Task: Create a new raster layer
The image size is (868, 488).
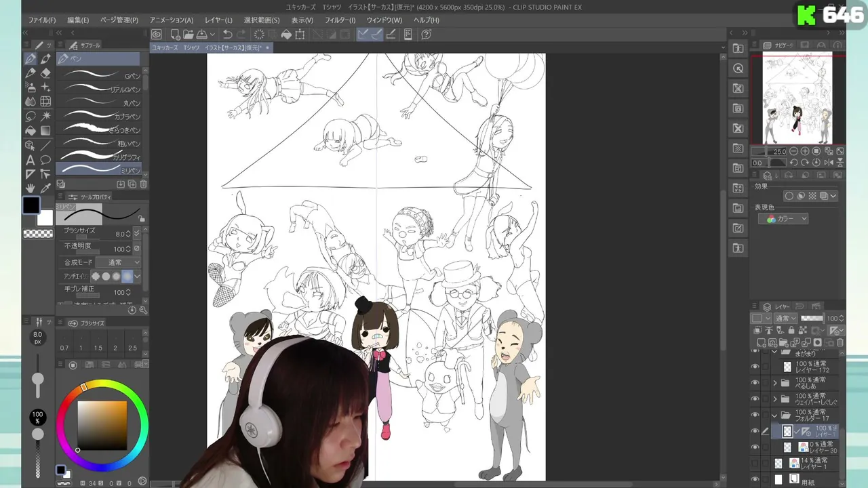Action: tap(762, 343)
